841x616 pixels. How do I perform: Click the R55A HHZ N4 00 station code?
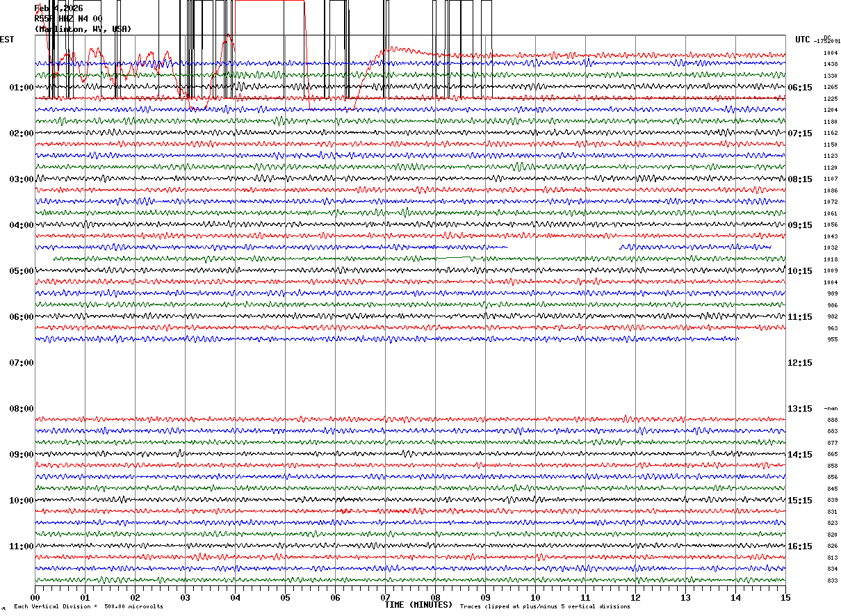tap(68, 19)
